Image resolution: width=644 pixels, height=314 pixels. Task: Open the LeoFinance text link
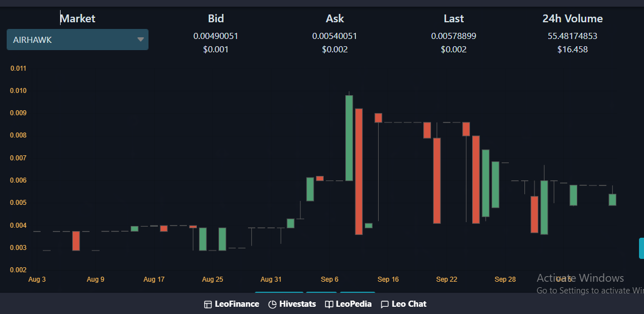(x=237, y=304)
